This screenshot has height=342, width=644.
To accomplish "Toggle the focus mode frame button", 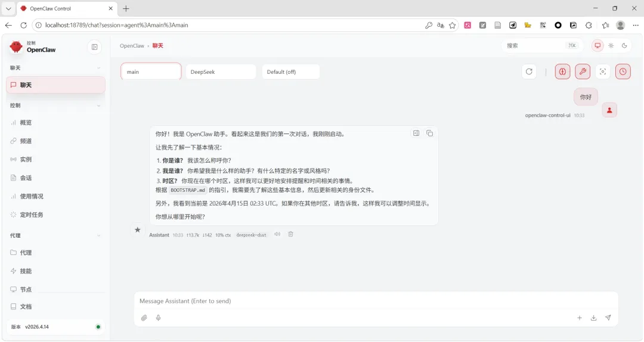I will (602, 71).
